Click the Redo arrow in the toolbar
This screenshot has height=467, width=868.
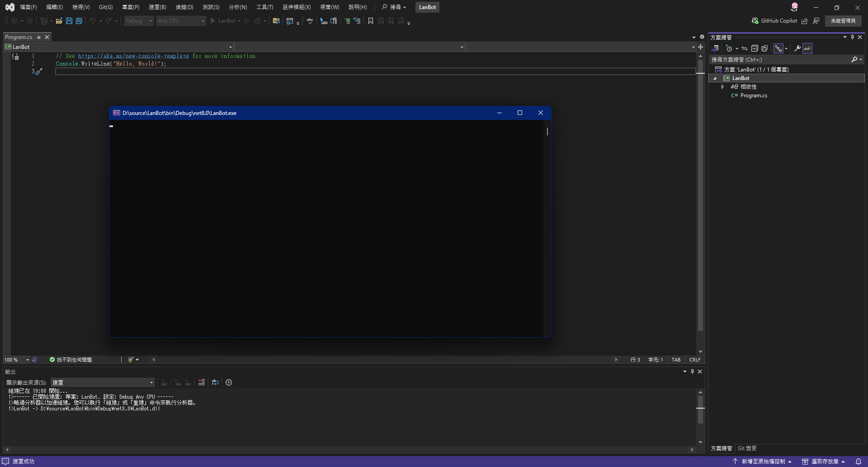coord(108,21)
